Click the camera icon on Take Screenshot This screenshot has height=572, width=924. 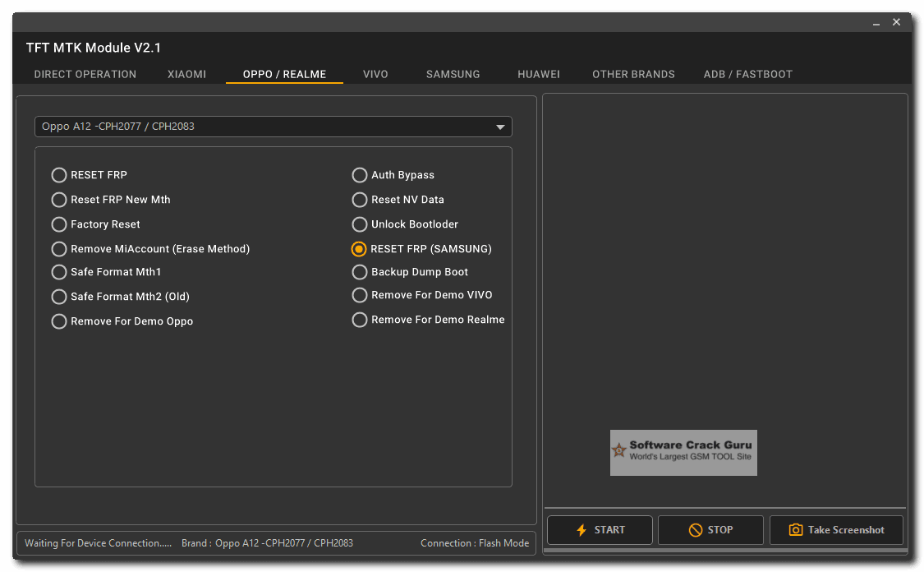796,529
